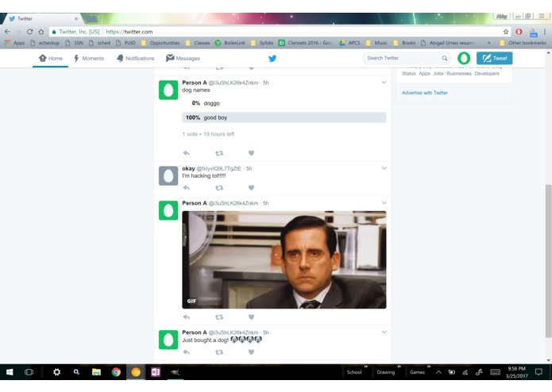Screen dimensions: 552x392
Task: Click the 'good boy' poll result bar
Action: [x=284, y=117]
